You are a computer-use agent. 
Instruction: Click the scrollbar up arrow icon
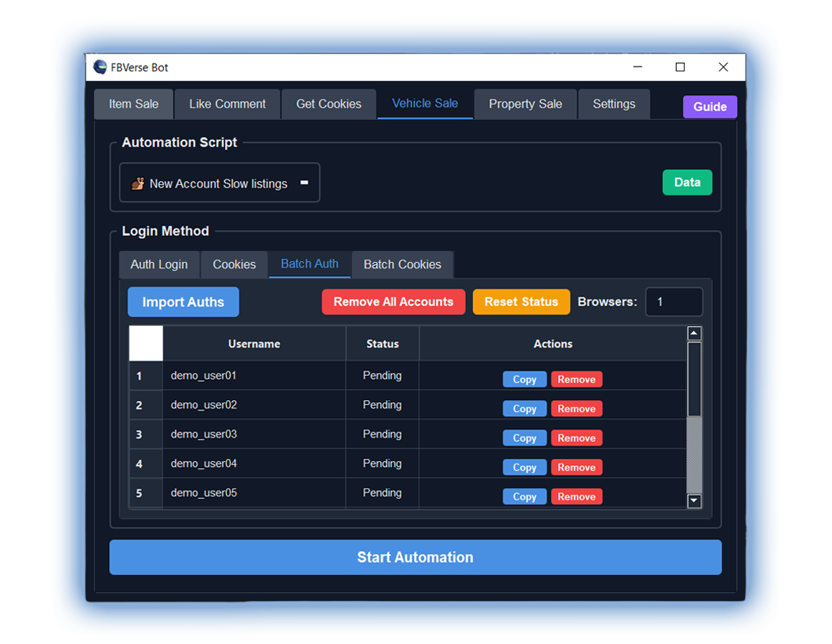click(694, 333)
